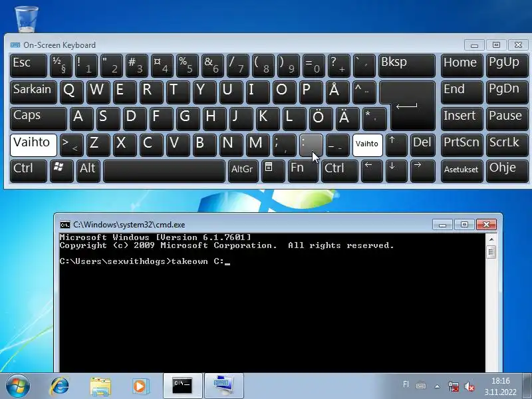532x399 pixels.
Task: Toggle the Fn key
Action: pos(303,172)
